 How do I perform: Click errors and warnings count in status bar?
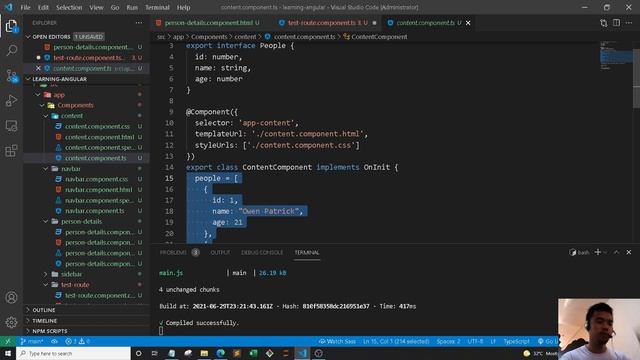[x=78, y=341]
